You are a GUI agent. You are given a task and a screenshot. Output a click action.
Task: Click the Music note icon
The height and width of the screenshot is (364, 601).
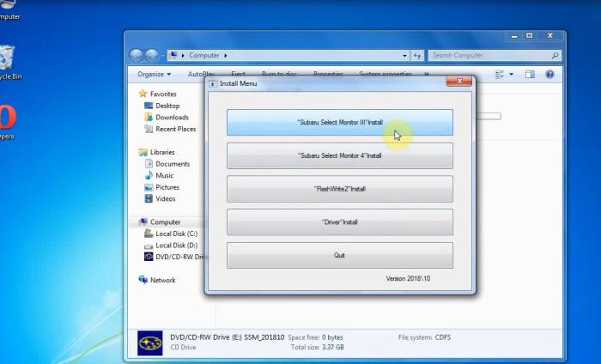[x=149, y=175]
